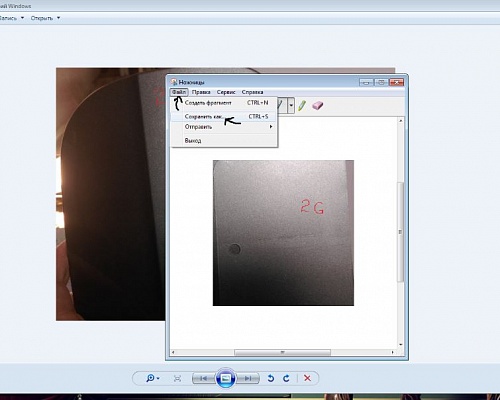The height and width of the screenshot is (400, 500).
Task: Open the Сервис menu
Action: pyautogui.click(x=226, y=92)
